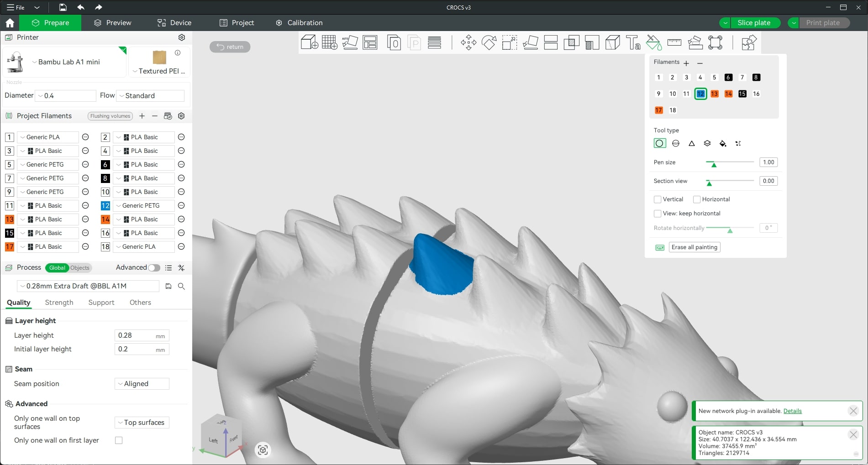Choose the Gap fill tool type
Viewport: 868px width, 465px height.
(x=738, y=143)
